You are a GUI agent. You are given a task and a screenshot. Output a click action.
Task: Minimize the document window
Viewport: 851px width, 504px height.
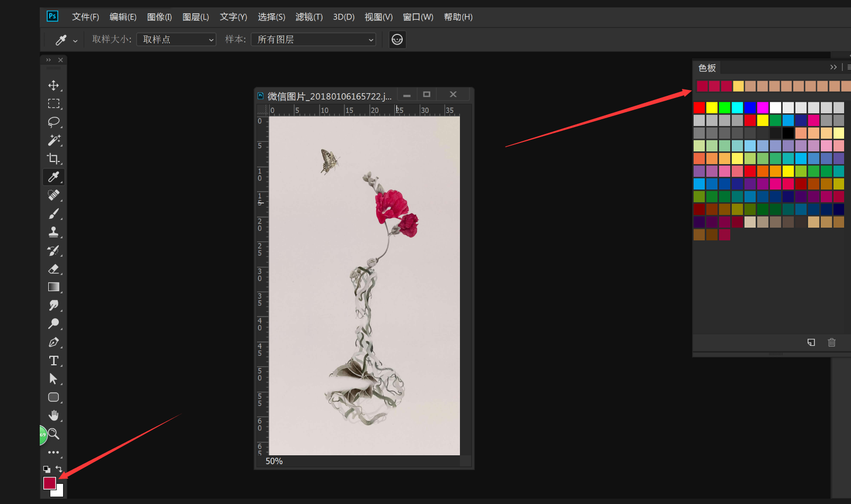pos(407,95)
